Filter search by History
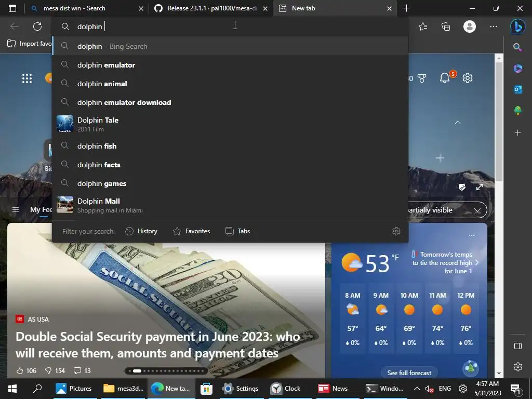This screenshot has width=532, height=399. (141, 231)
